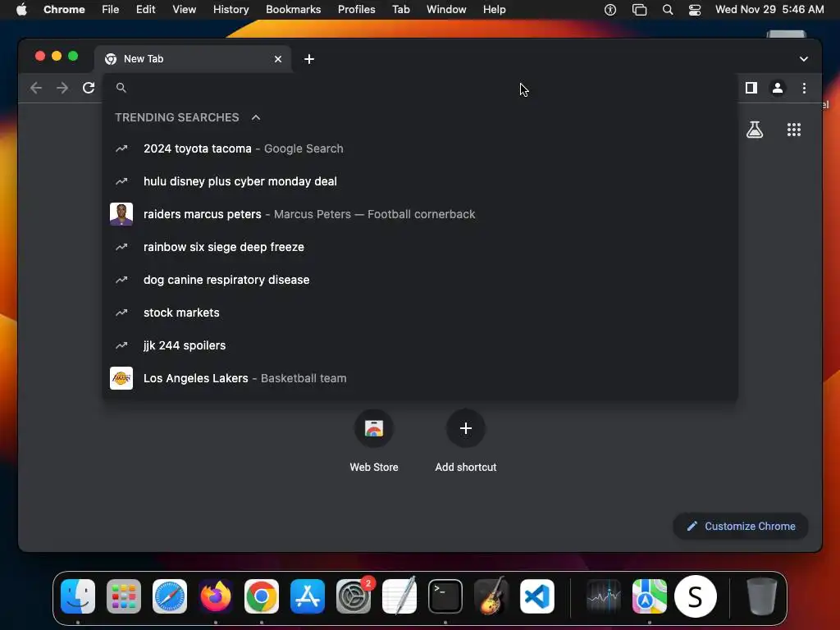Open the Apple menu
This screenshot has height=630, width=840.
[x=21, y=10]
